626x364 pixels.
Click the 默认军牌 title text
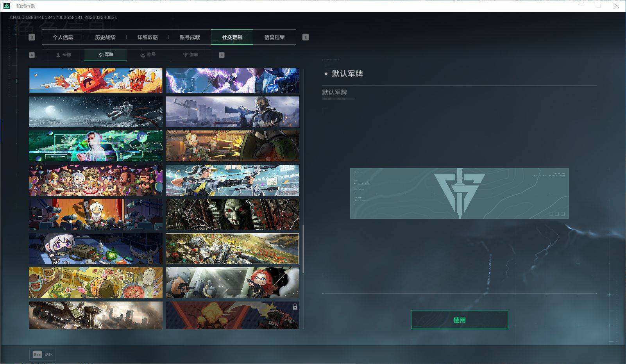coord(347,73)
